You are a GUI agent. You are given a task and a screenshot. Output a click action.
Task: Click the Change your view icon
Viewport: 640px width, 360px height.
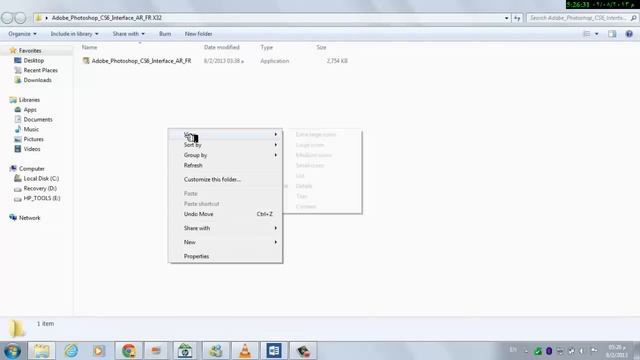587,34
